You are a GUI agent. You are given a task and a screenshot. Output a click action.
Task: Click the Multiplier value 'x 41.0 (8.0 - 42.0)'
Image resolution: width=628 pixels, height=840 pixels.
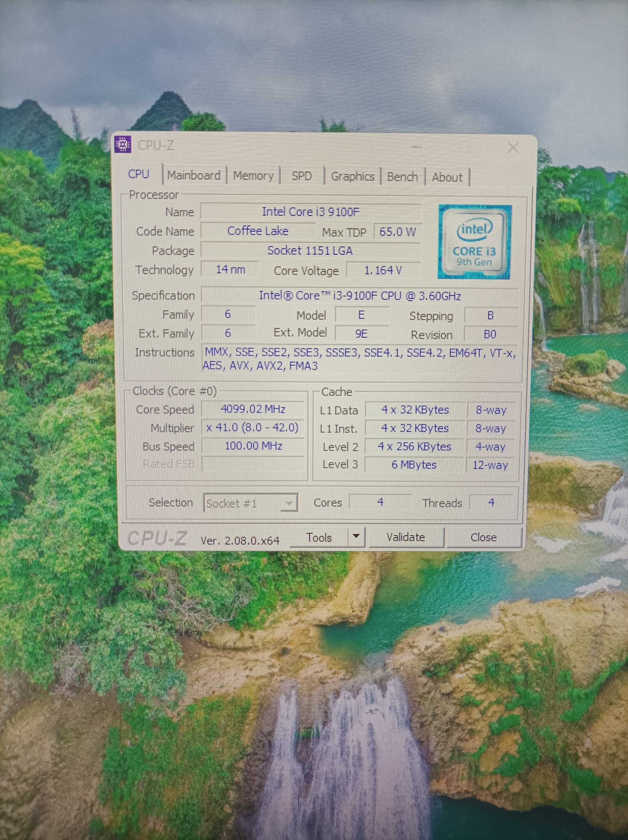pyautogui.click(x=253, y=428)
